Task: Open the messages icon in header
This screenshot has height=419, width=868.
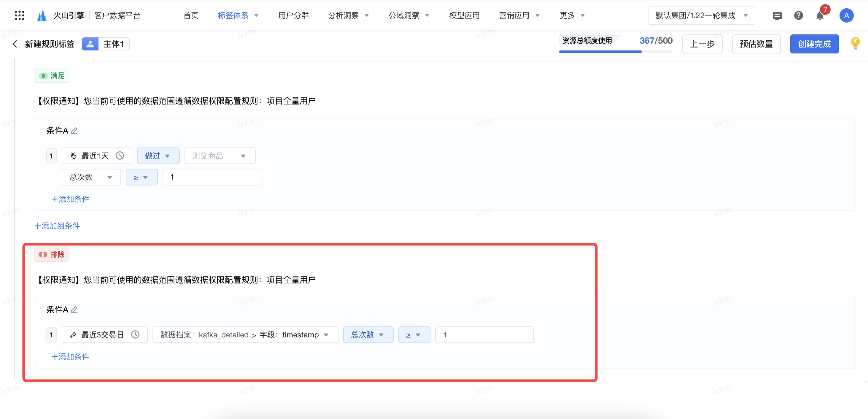Action: coord(777,15)
